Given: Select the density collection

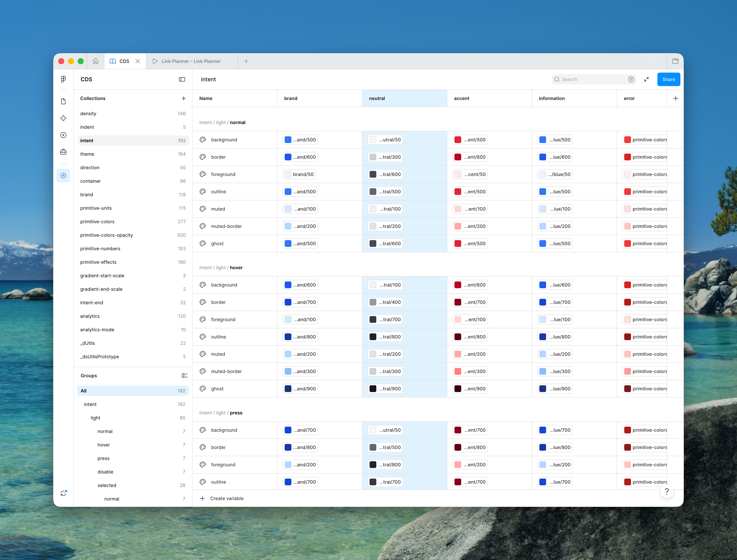Looking at the screenshot, I should (x=133, y=114).
